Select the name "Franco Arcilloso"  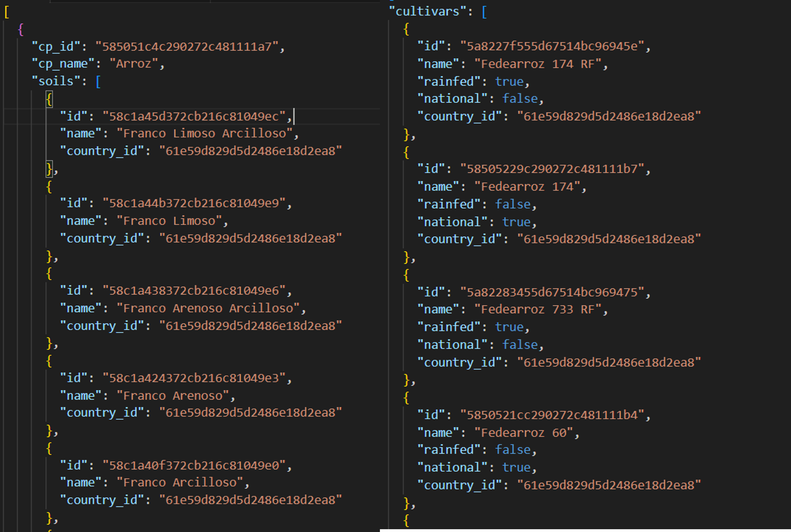[180, 483]
